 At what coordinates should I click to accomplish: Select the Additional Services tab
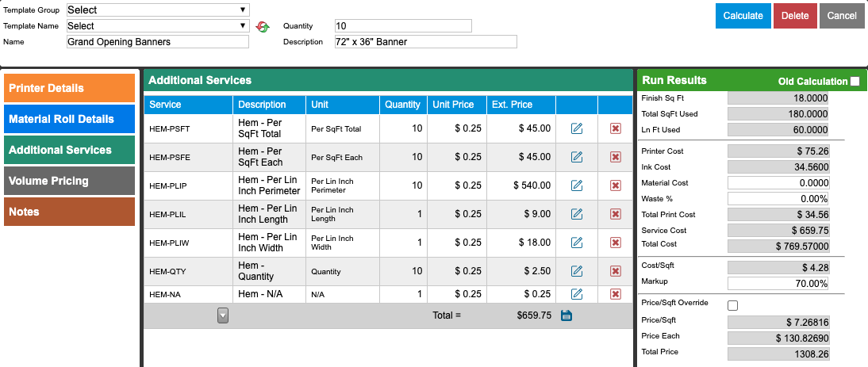69,150
